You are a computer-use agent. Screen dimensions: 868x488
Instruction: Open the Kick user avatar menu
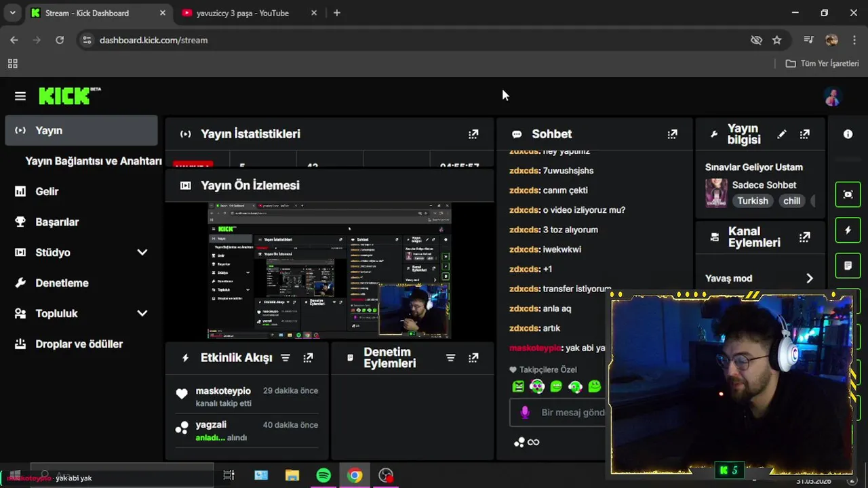(833, 97)
